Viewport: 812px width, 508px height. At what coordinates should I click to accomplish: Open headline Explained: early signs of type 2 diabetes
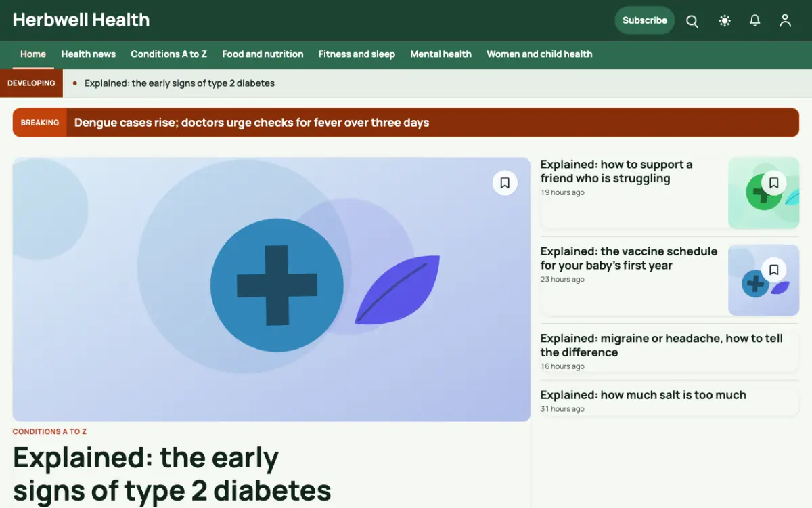pos(172,474)
